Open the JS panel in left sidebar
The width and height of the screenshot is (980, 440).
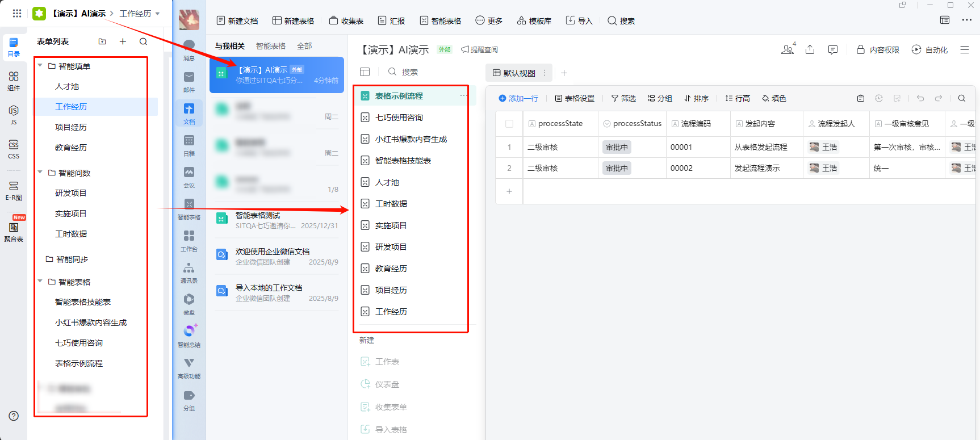tap(14, 114)
